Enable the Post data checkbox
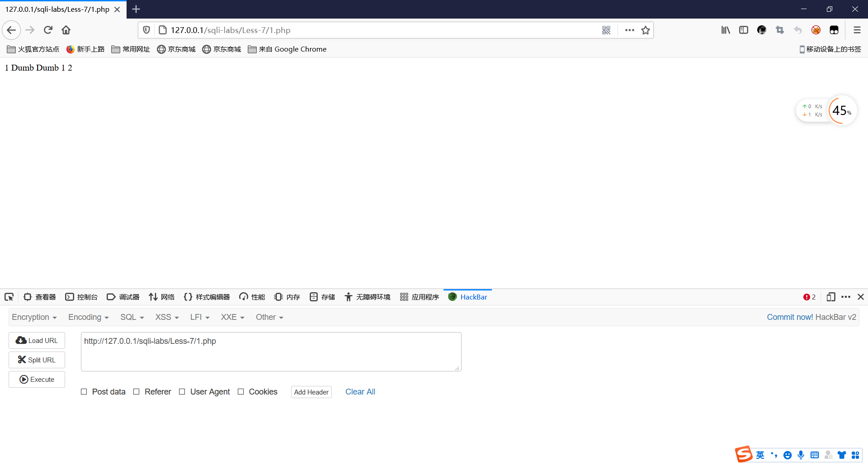 pyautogui.click(x=84, y=392)
